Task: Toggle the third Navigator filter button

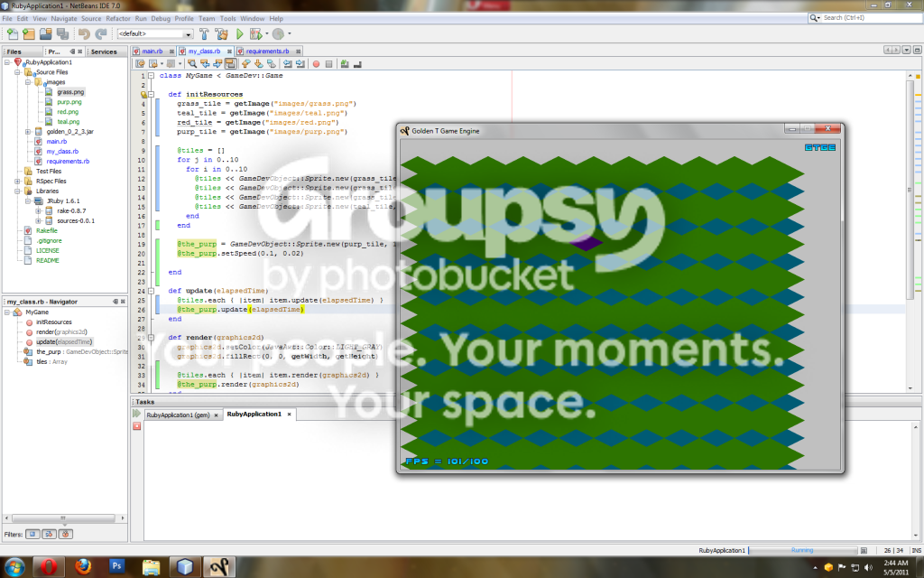Action: (65, 535)
